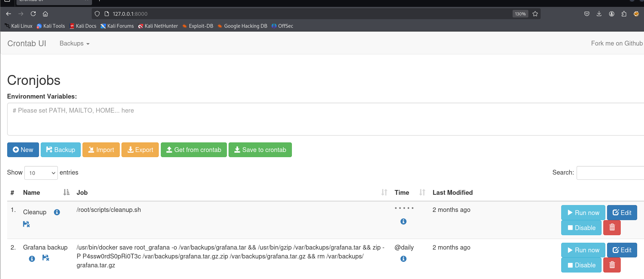Open the OffSec bookmark

pos(282,26)
